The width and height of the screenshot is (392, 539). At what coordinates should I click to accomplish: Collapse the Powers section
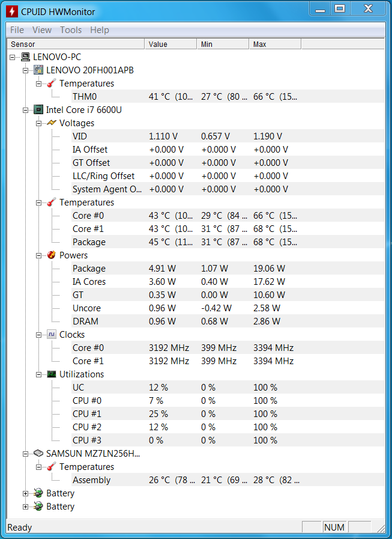[x=38, y=255]
